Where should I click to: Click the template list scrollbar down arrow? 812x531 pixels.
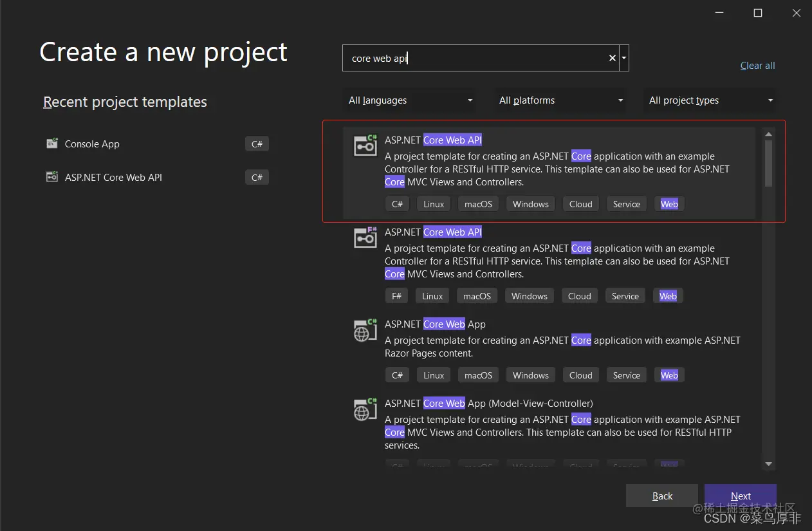tap(768, 464)
